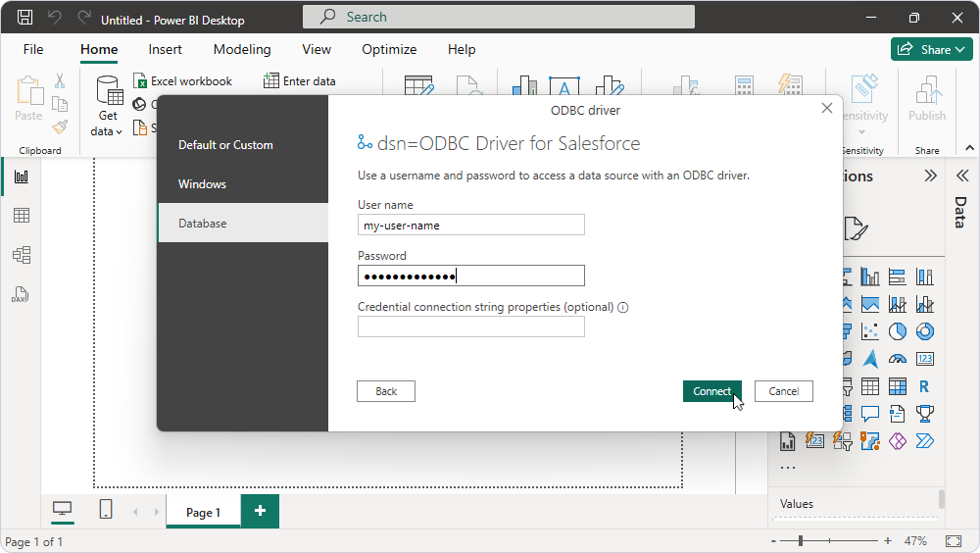Expand the Visualizations pane double chevron
The height and width of the screenshot is (553, 980).
931,176
